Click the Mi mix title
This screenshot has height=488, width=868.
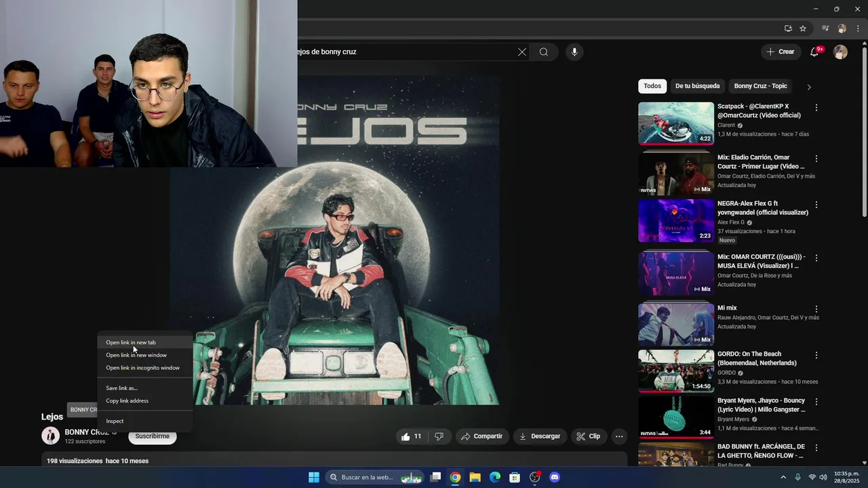[727, 308]
